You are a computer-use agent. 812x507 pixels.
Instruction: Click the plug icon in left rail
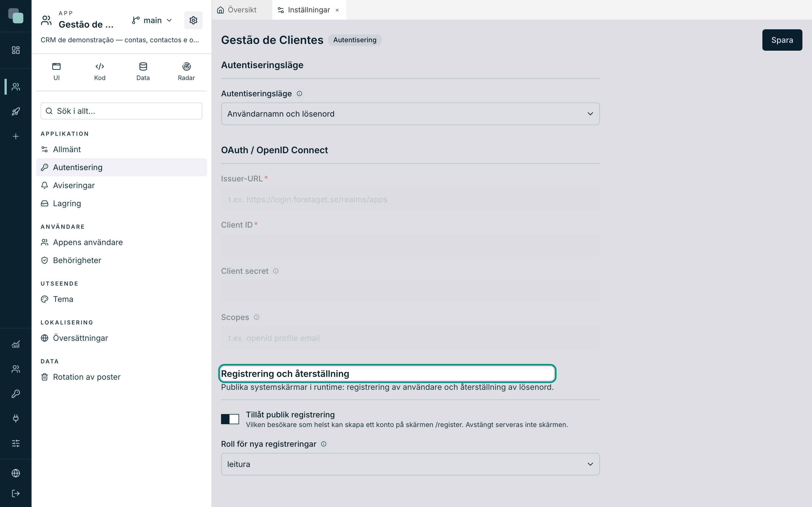(16, 418)
